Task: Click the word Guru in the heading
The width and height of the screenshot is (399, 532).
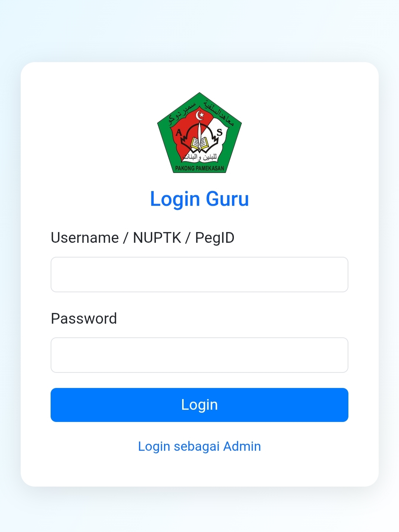Action: coord(228,199)
